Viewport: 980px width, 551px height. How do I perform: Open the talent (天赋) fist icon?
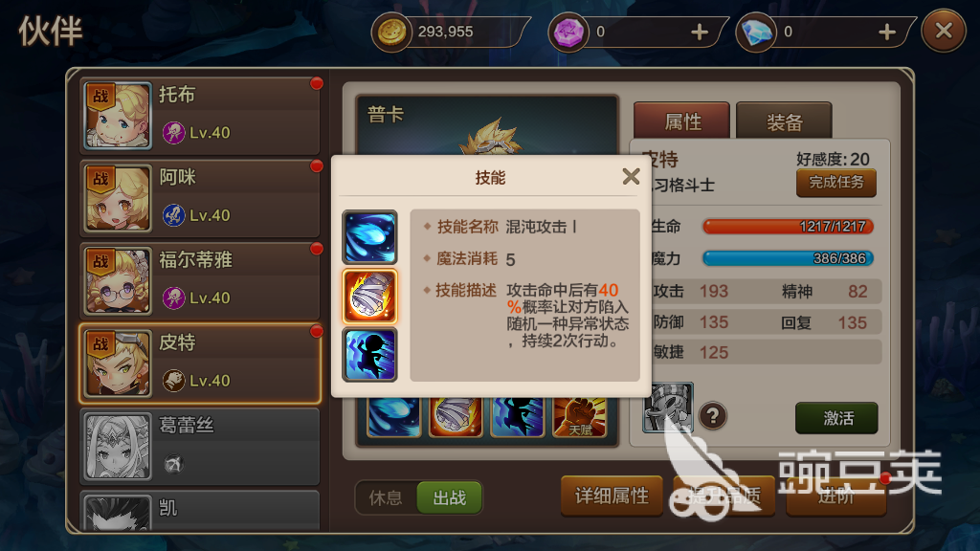(579, 417)
